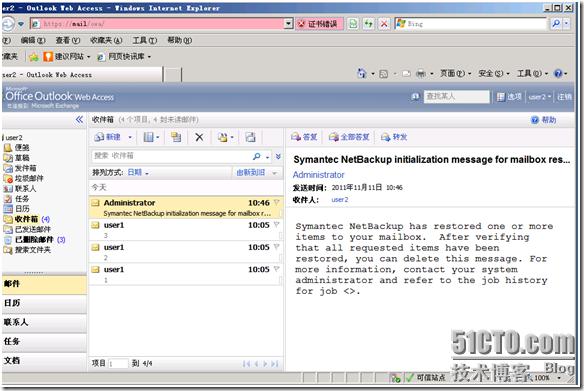Viewport: 584px width, 391px height.
Task: Go to the last page arrow
Action: point(274,363)
